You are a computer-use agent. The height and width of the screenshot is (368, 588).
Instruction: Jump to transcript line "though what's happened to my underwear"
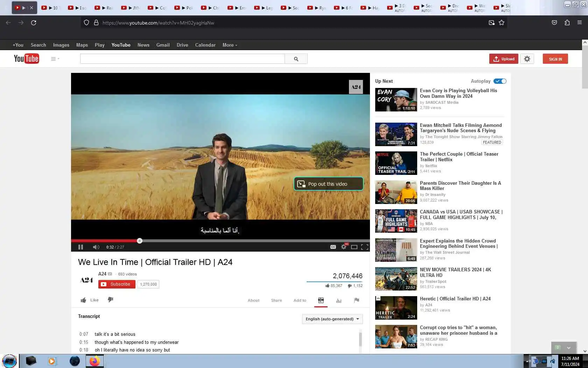136,342
